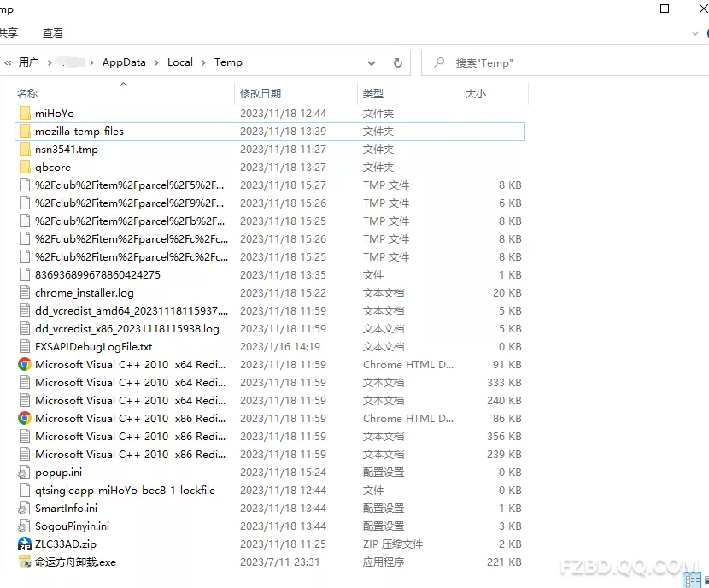Click the 应用程序 type cell

coord(384,562)
